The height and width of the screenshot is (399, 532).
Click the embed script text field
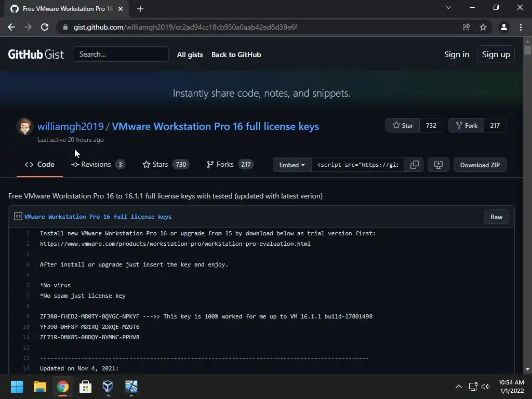[357, 165]
